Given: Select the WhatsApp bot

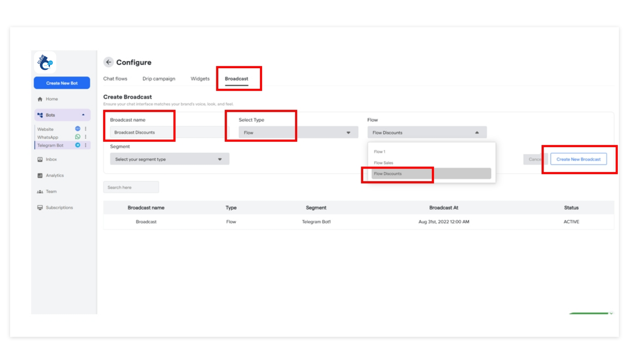Looking at the screenshot, I should click(48, 137).
